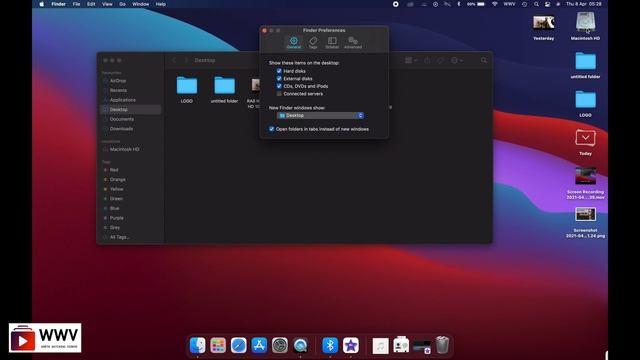Screen dimensions: 640x360
Task: Open QuickTime Player from the Dock
Action: point(300,345)
